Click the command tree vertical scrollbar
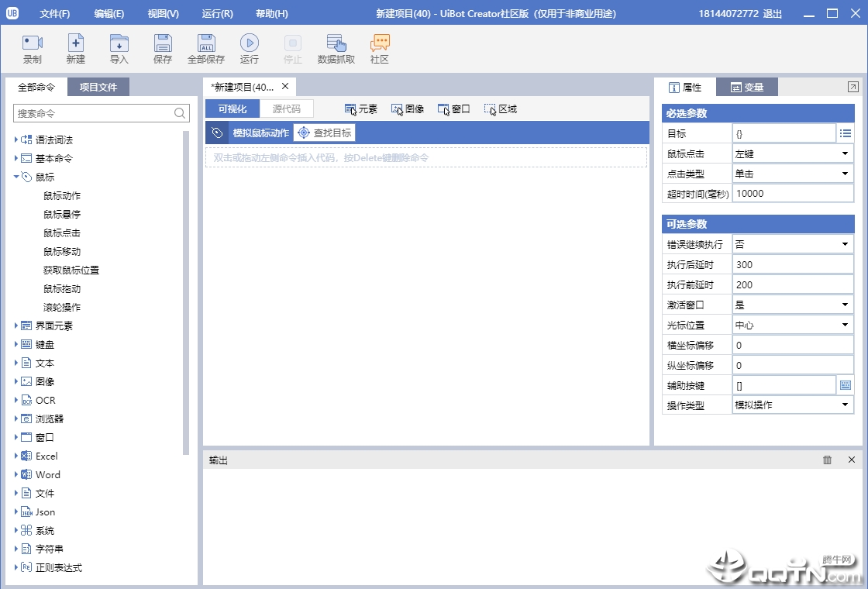The width and height of the screenshot is (868, 589). tap(186, 292)
